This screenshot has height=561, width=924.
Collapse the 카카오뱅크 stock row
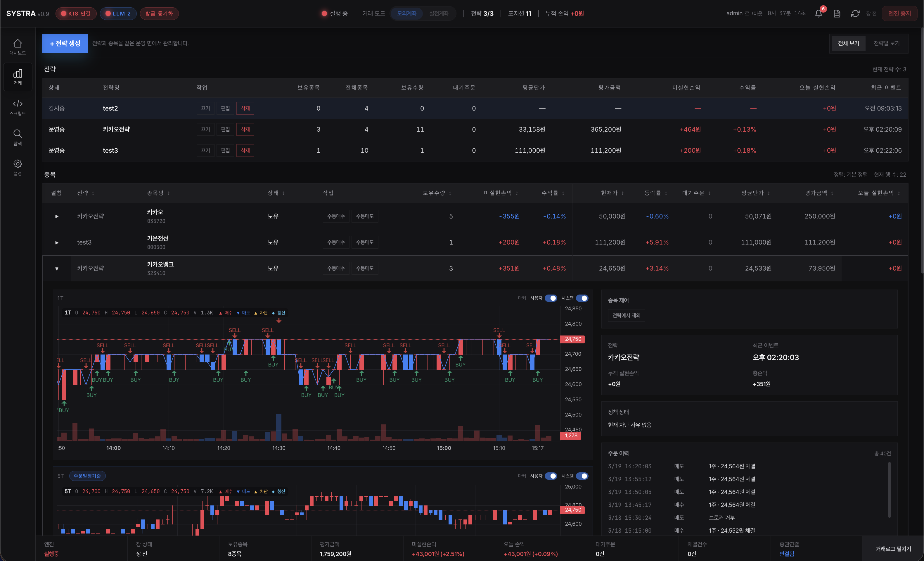point(57,269)
